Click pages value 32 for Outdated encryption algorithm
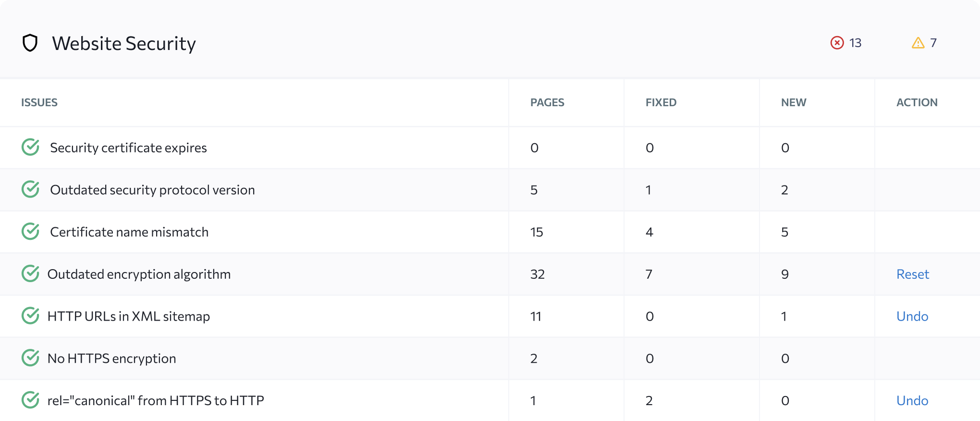980x421 pixels. [538, 274]
